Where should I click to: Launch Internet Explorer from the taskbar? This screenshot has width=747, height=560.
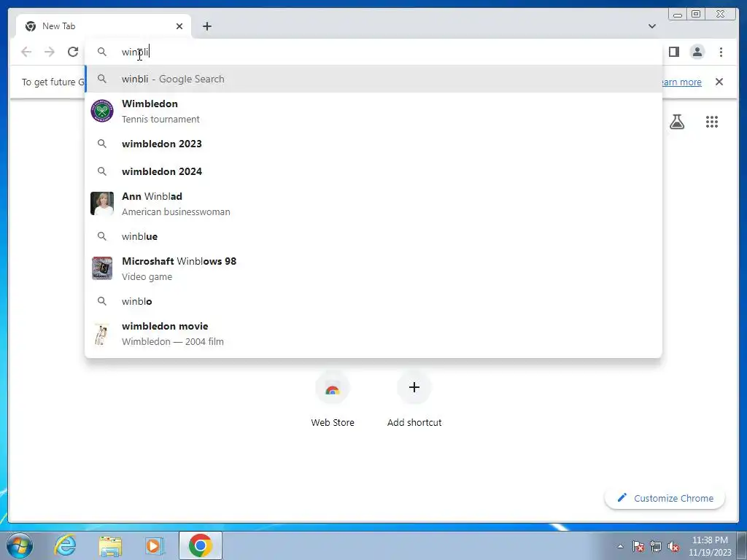click(65, 545)
